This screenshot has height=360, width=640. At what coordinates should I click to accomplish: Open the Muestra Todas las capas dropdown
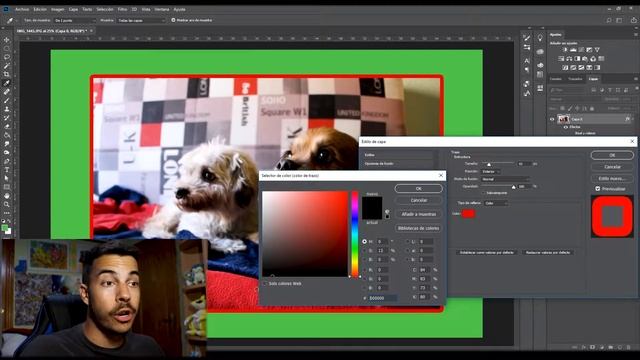click(141, 20)
